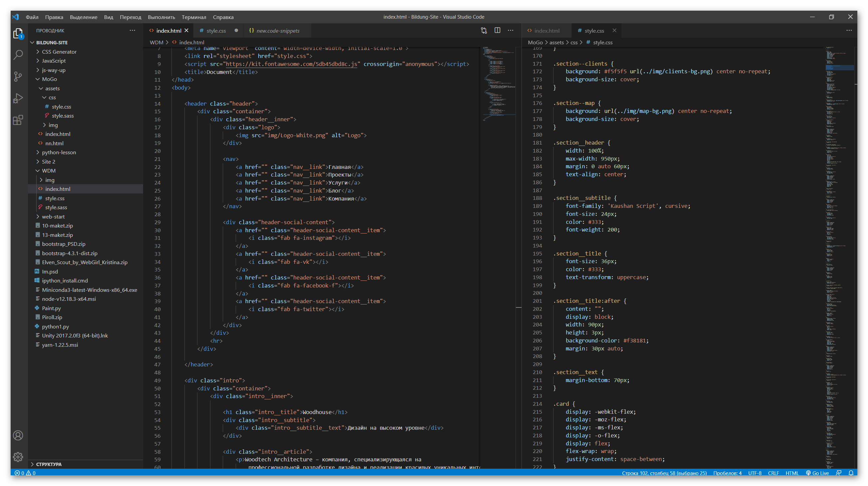Open the Explorer view in activity bar

18,33
